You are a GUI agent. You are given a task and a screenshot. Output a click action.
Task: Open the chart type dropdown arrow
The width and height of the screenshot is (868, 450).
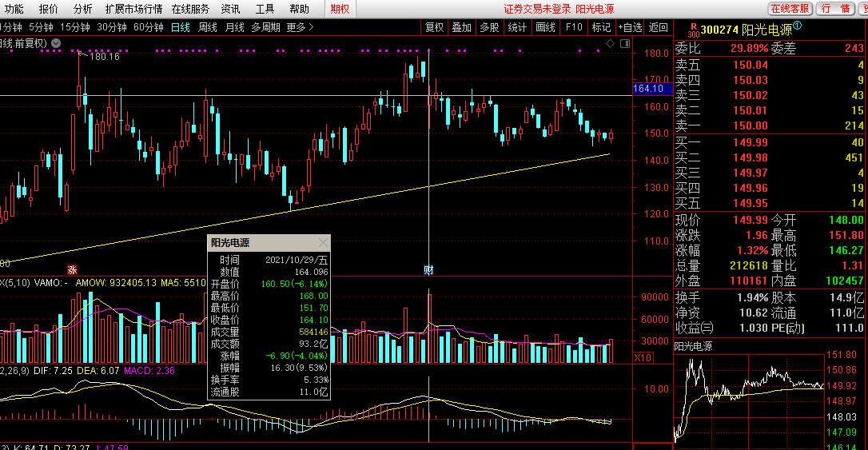click(x=56, y=43)
